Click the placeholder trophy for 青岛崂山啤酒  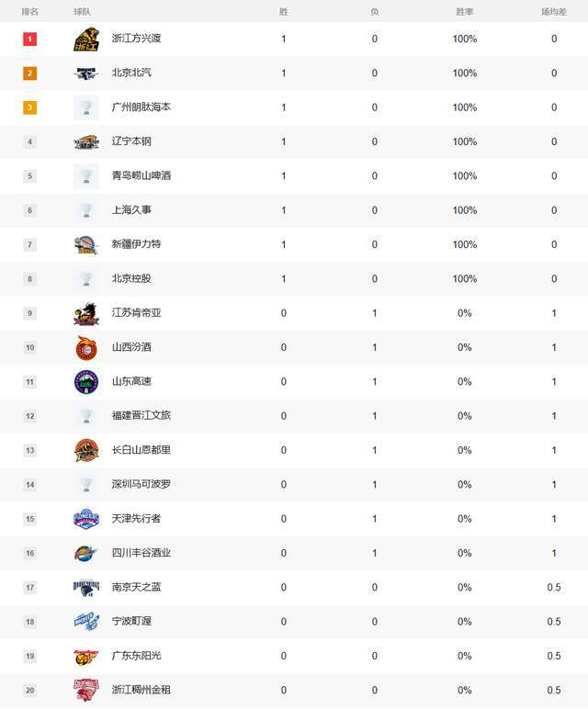(86, 176)
